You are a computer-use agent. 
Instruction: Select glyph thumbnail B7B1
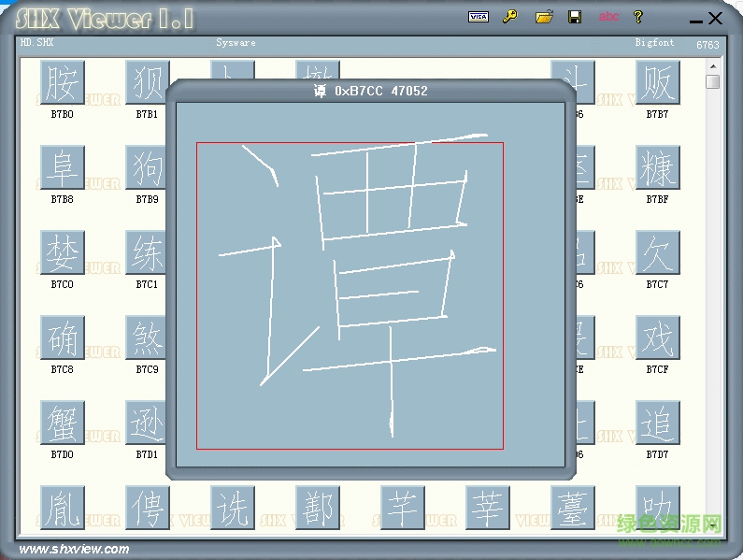146,82
